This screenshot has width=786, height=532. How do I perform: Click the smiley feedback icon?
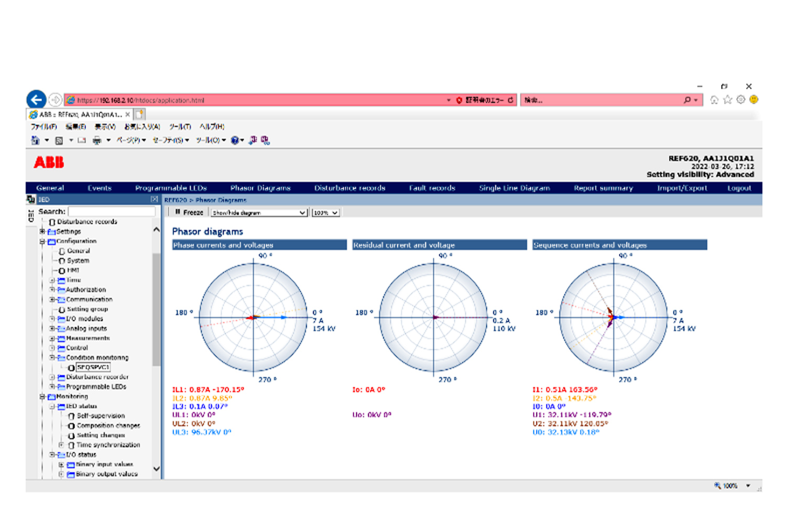[x=754, y=100]
